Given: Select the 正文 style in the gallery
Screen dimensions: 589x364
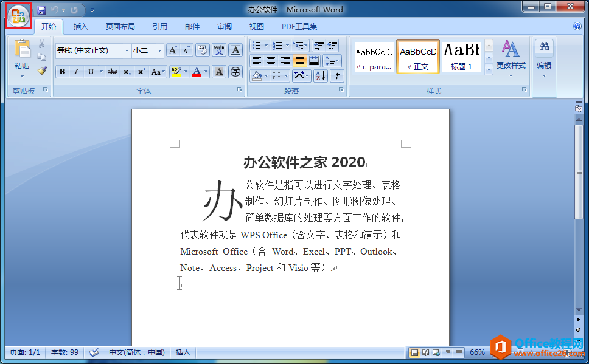Looking at the screenshot, I should pyautogui.click(x=419, y=56).
